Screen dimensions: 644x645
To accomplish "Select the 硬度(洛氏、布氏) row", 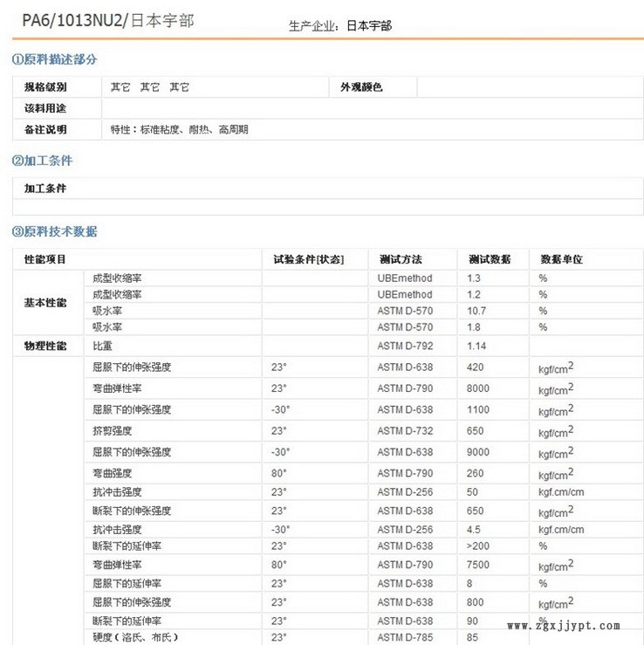I will (x=135, y=637).
